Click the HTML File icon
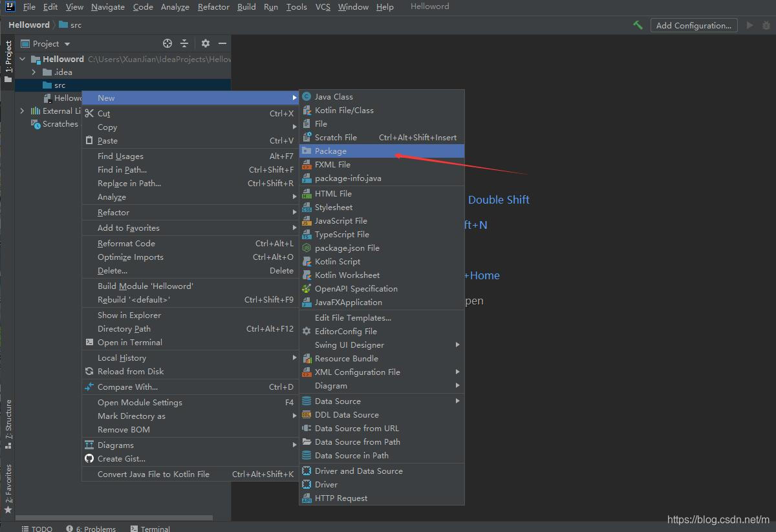 coord(307,194)
